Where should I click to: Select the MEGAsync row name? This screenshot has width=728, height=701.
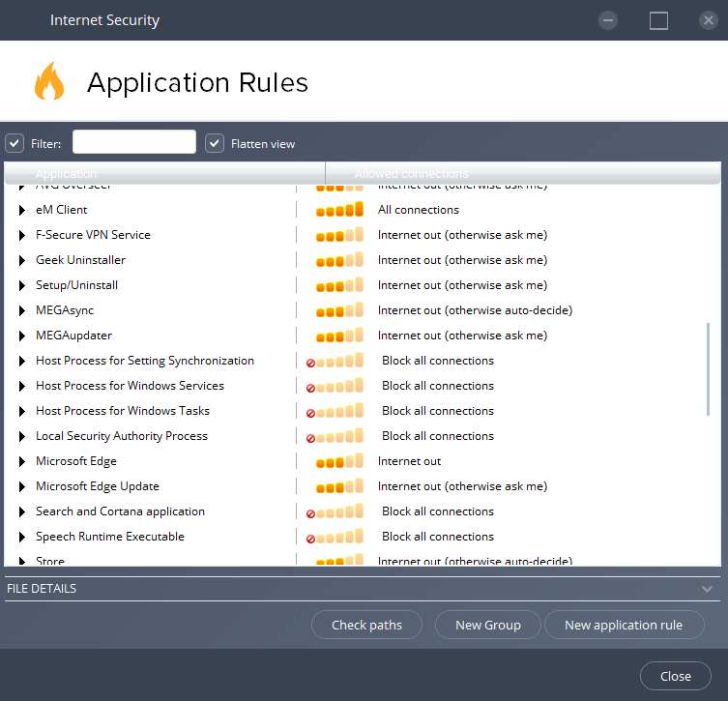65,310
